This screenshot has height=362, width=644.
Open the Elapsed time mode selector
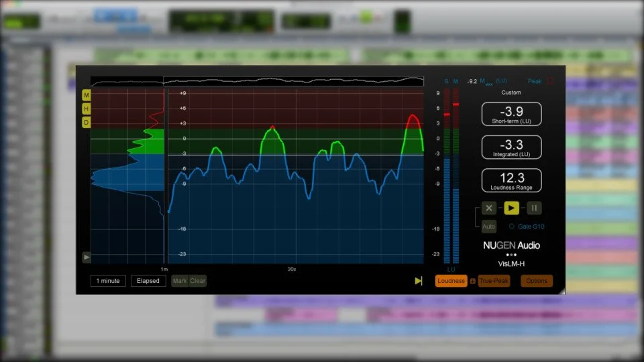pos(148,281)
